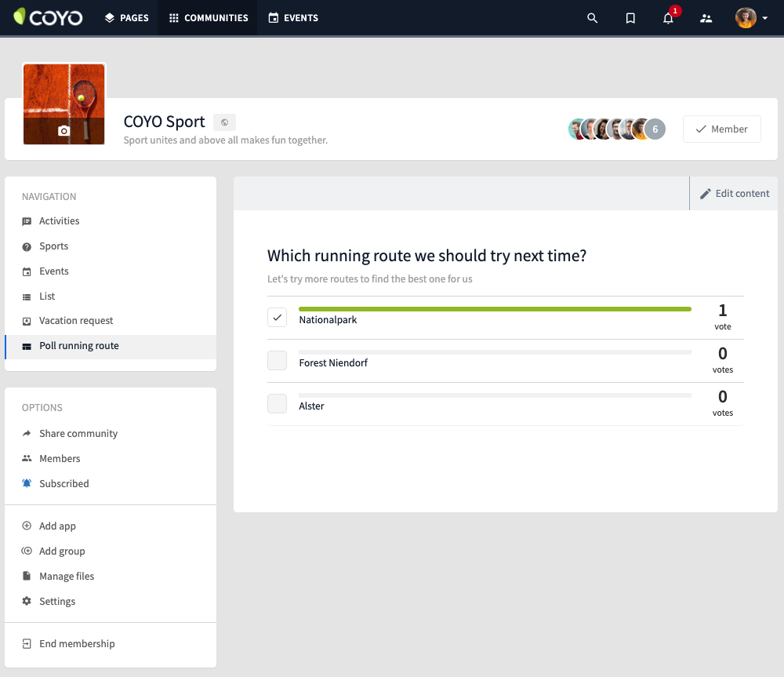Click the Vacation request form icon
This screenshot has height=677, width=784.
tap(27, 321)
